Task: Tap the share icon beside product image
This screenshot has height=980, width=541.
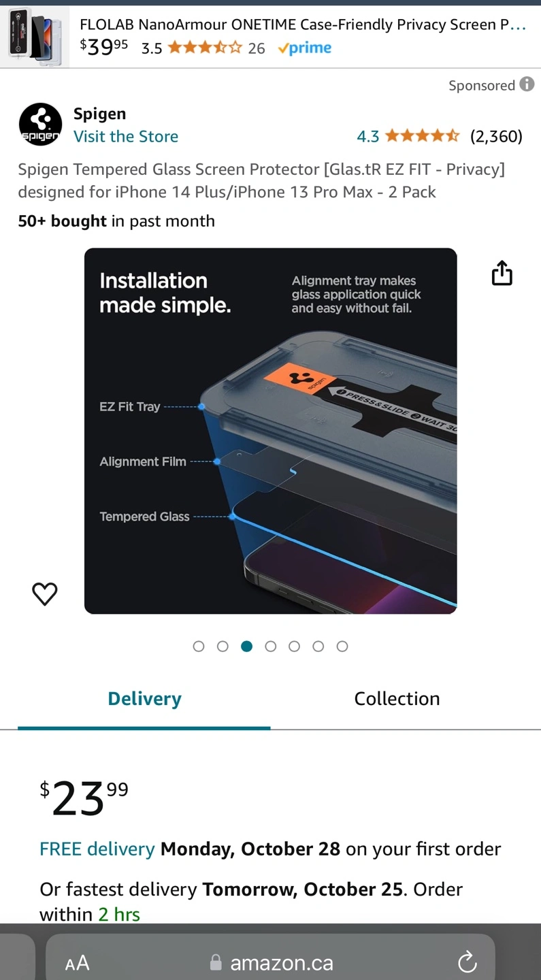Action: (502, 272)
